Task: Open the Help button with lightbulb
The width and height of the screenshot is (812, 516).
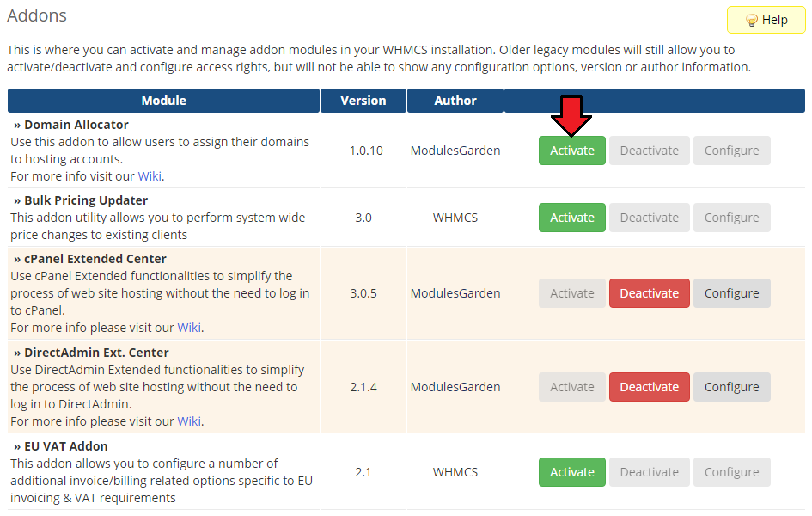Action: (766, 20)
